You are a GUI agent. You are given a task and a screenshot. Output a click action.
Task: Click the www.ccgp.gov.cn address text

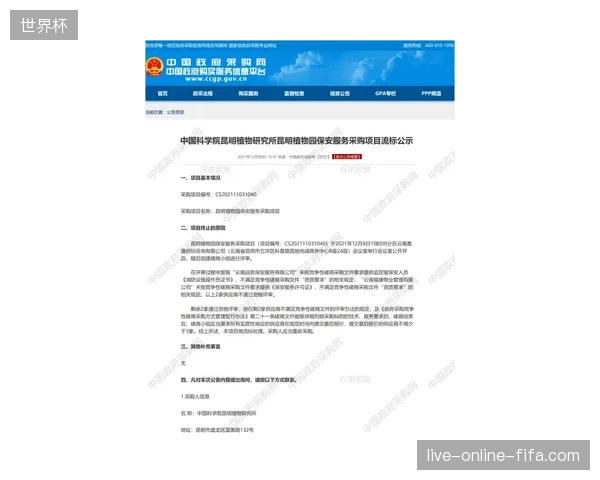[x=216, y=79]
